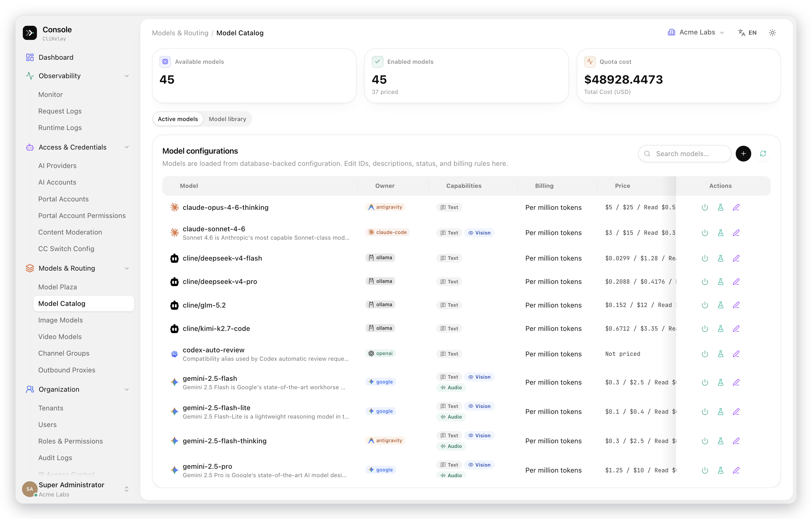Test claude-sonnet-4-6 with flask icon
Screen dimensions: 812x519
click(x=720, y=233)
